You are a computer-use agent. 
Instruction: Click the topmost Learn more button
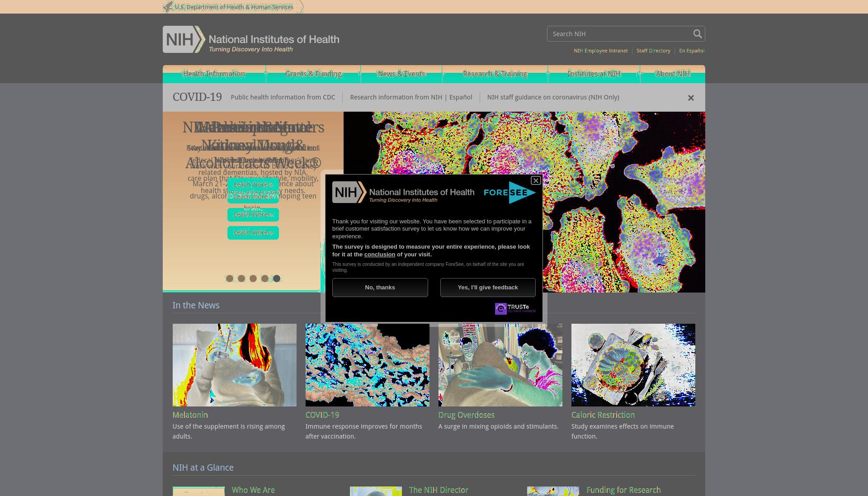pyautogui.click(x=253, y=184)
